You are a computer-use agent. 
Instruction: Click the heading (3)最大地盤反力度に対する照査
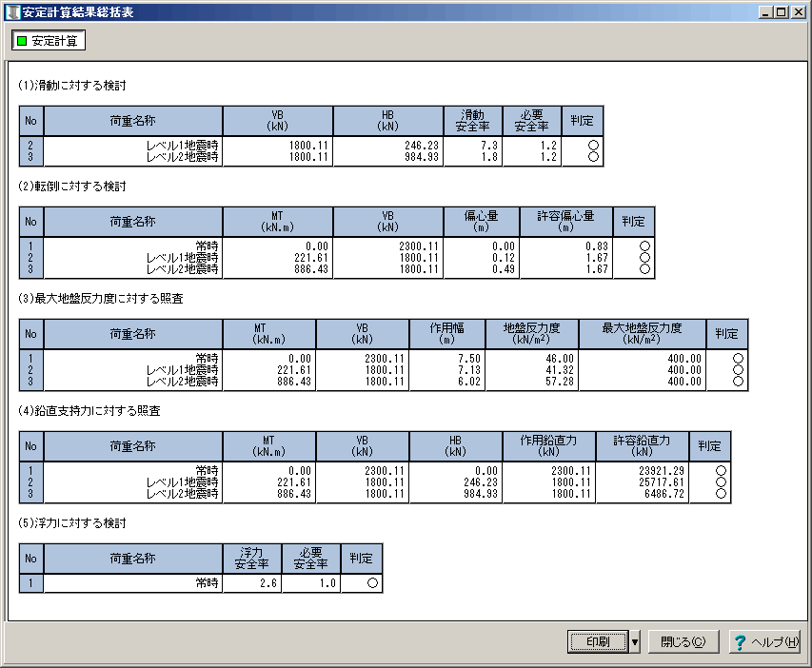tap(101, 299)
